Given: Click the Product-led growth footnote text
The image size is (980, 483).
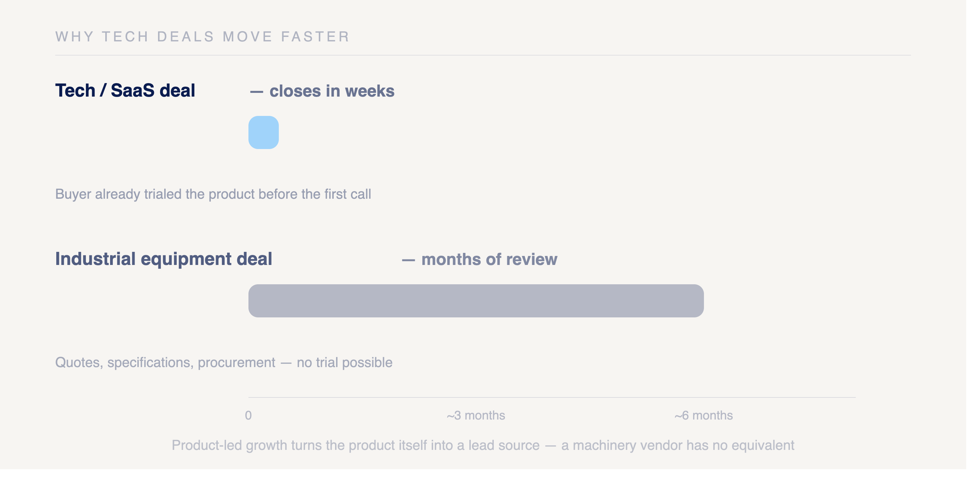Looking at the screenshot, I should (483, 445).
